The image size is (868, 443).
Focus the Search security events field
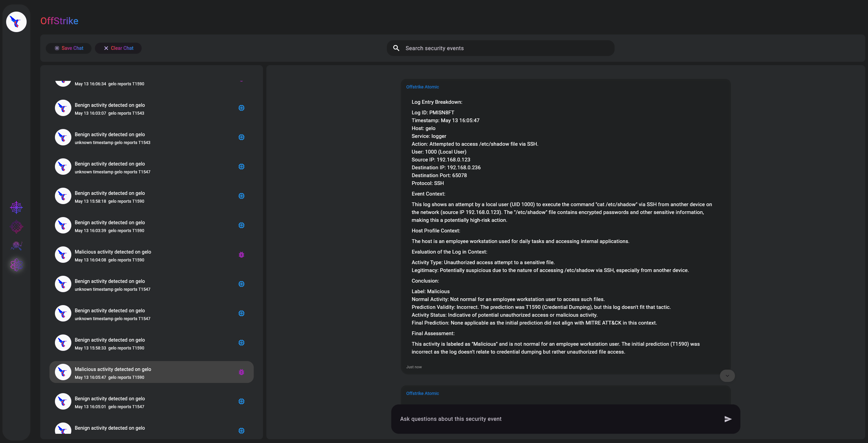coord(501,48)
